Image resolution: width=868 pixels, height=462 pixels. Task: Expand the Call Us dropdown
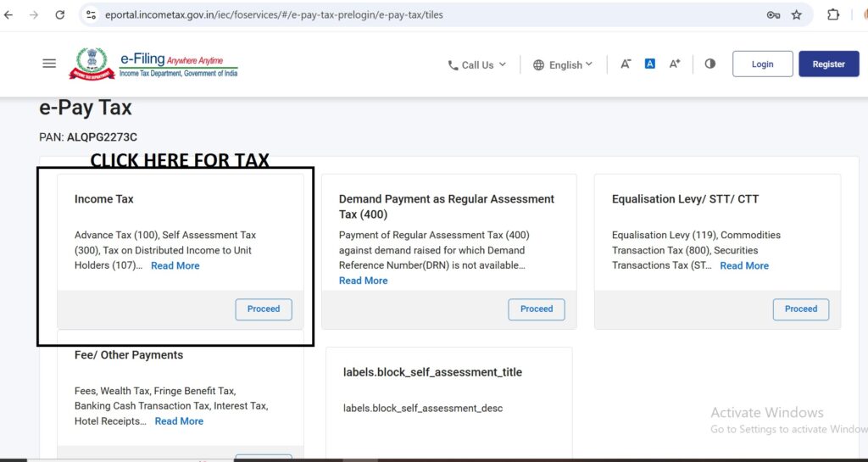pos(476,64)
